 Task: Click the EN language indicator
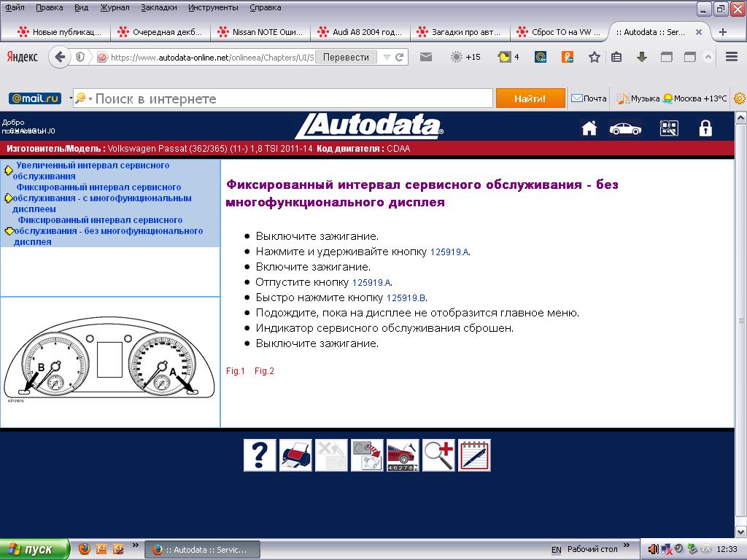click(556, 550)
